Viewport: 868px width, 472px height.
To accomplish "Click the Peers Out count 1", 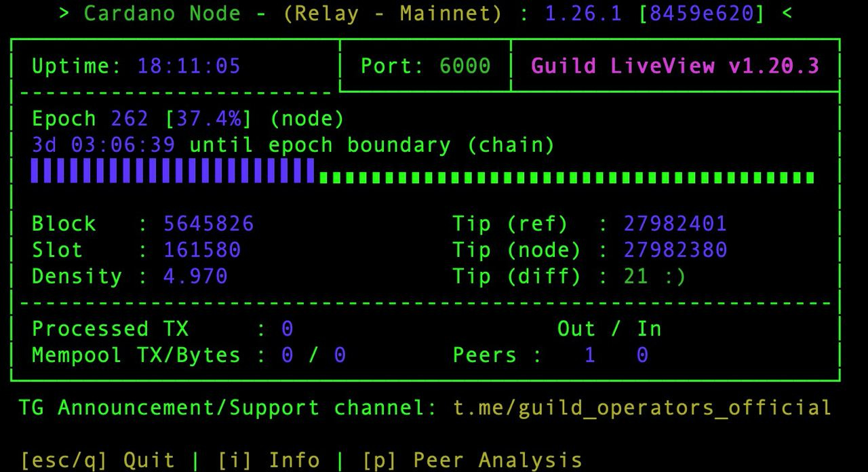I will click(590, 355).
